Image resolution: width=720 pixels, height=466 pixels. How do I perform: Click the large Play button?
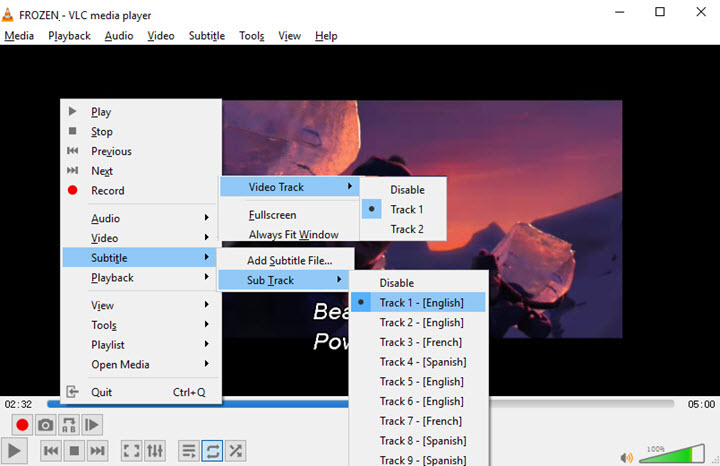coord(14,451)
